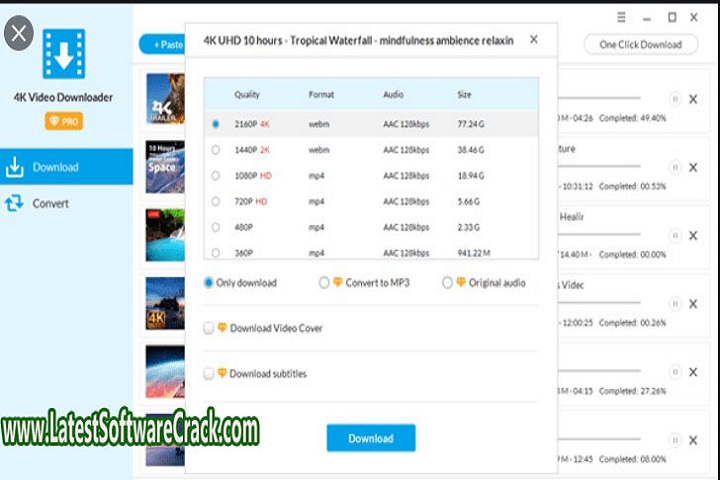Select 1440P 2K quality radio button
Viewport: 720px width, 480px height.
216,150
